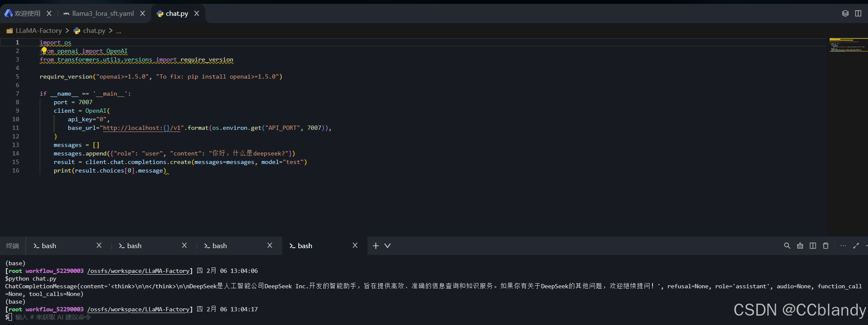Close the chat.py editor tab
868x325 pixels.
197,13
